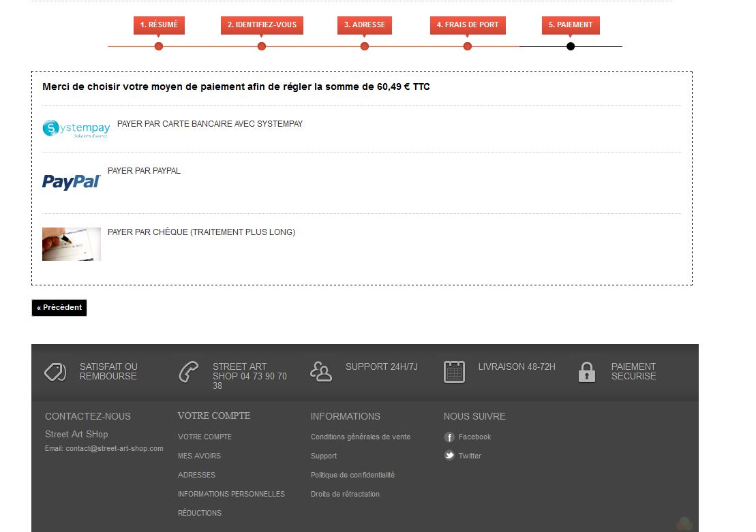Select step 5. Paiement label
This screenshot has width=756, height=532.
(x=571, y=25)
